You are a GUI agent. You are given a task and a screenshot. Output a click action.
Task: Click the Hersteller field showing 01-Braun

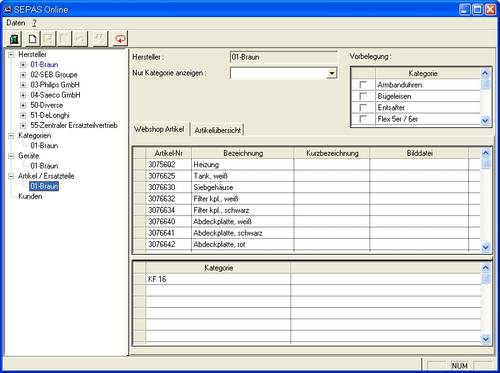tap(283, 57)
